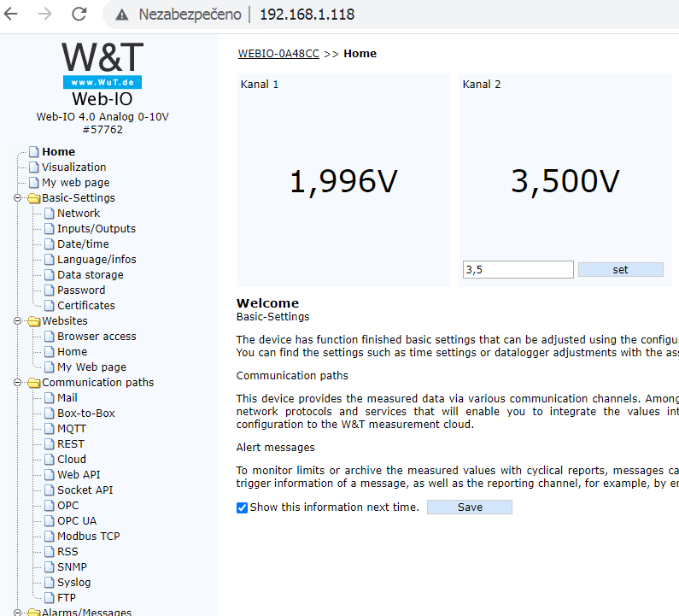Collapse the Alarms/Messages tree node
The image size is (679, 616).
[x=17, y=612]
